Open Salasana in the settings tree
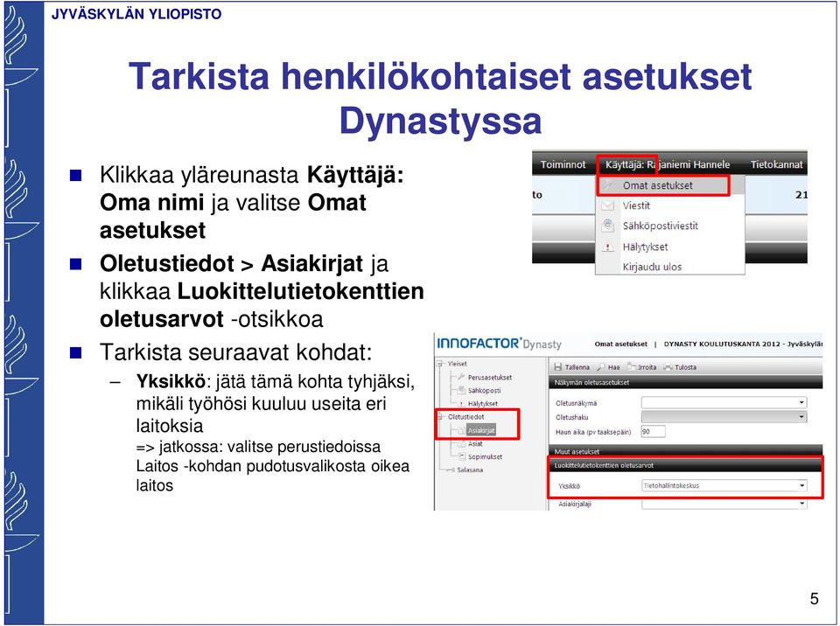Screen dimensions: 840x626 point(470,469)
